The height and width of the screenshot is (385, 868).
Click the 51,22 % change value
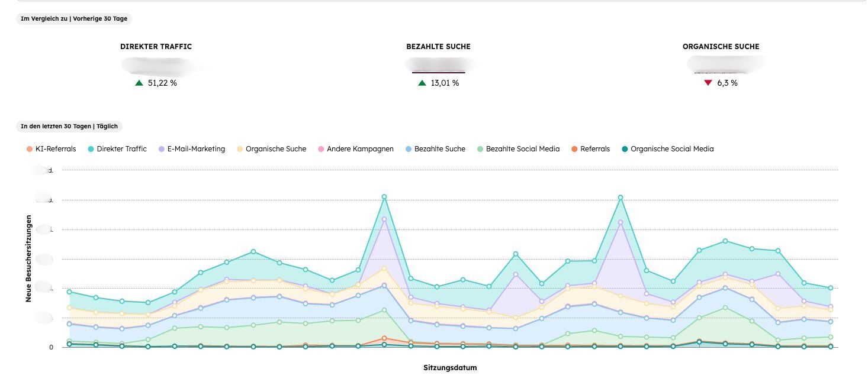click(x=162, y=83)
